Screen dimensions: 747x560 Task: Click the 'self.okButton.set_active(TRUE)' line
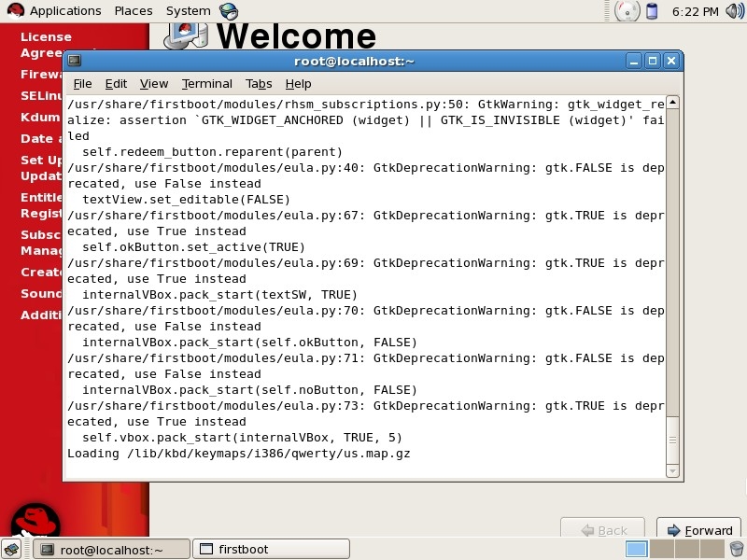click(x=193, y=247)
